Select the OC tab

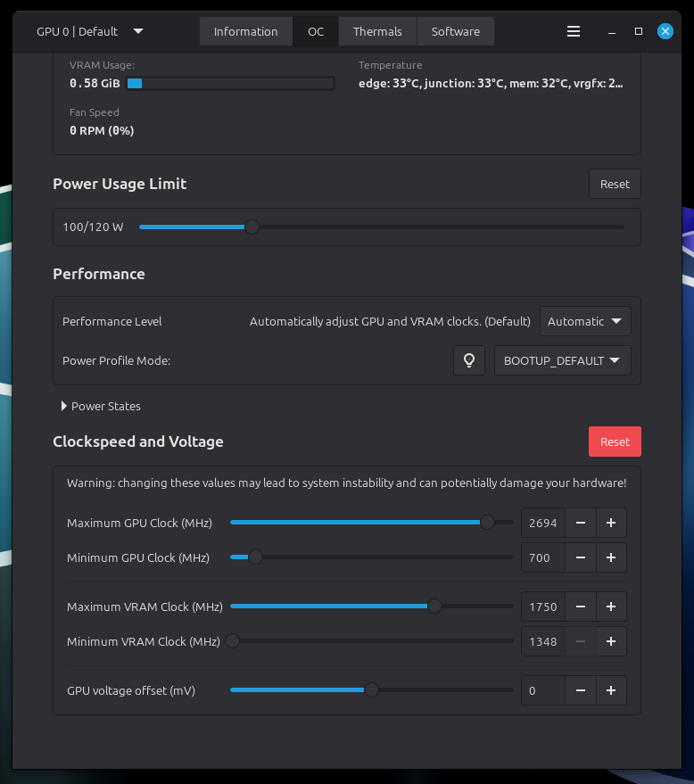tap(316, 31)
